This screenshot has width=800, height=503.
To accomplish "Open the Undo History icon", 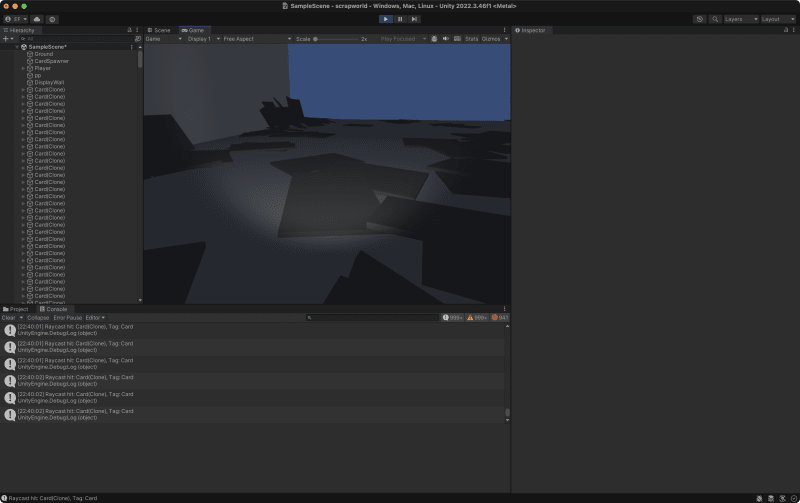I will tap(699, 19).
